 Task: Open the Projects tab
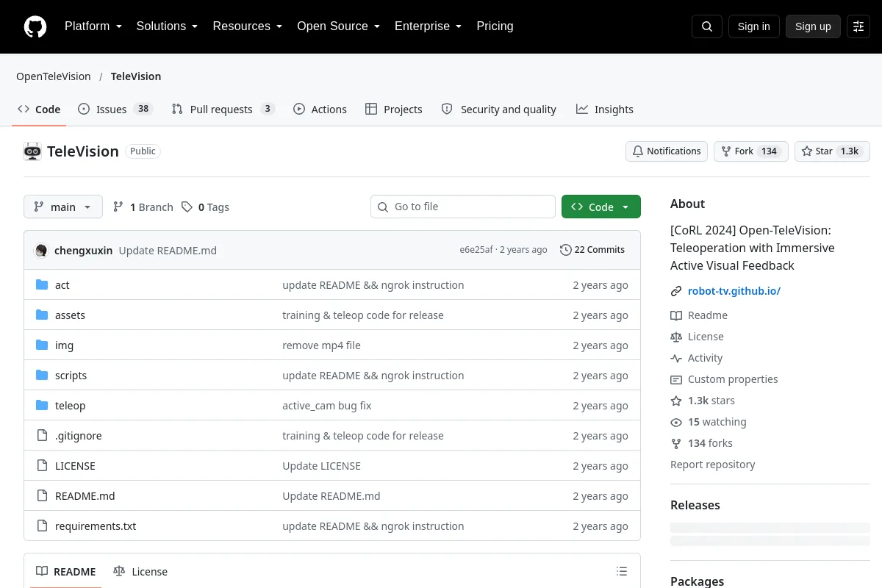(x=394, y=110)
